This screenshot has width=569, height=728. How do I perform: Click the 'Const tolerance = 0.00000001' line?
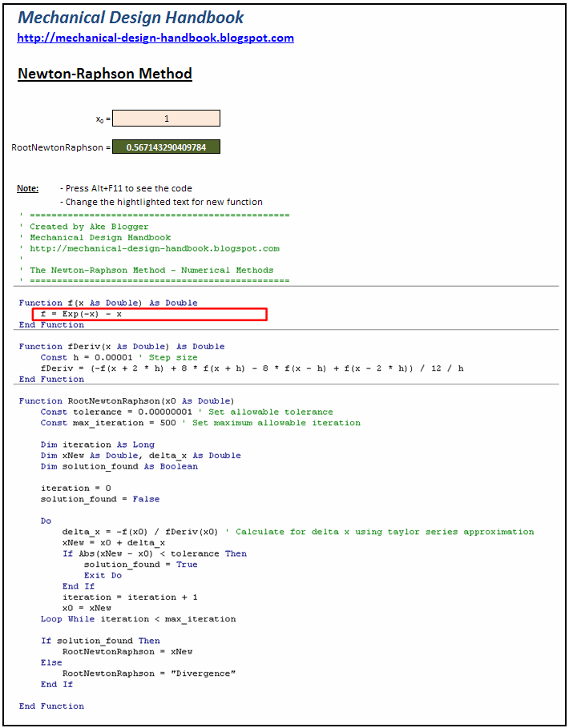(187, 412)
